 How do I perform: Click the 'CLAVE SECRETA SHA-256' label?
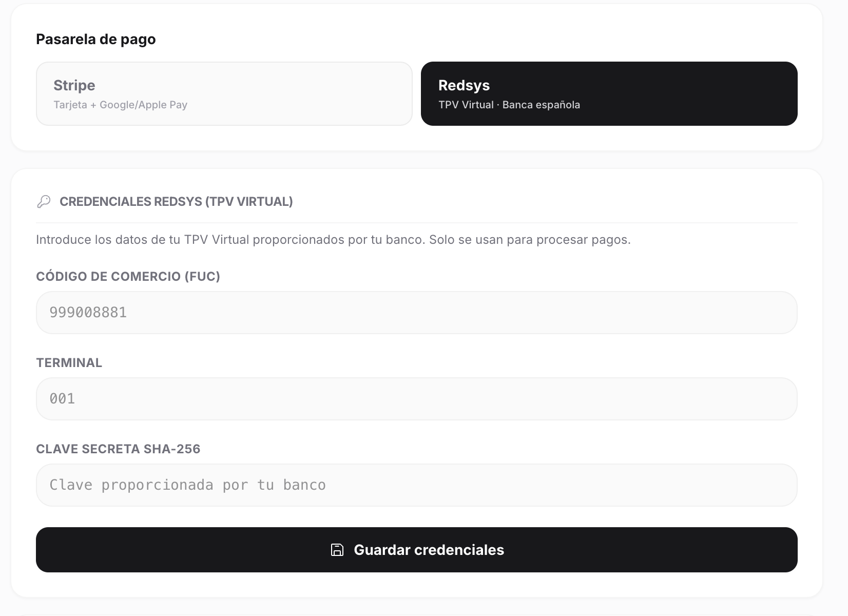point(118,449)
